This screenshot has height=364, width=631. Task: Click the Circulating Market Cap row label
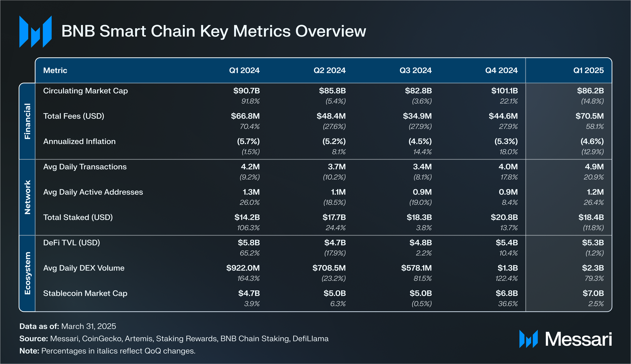[x=85, y=91]
